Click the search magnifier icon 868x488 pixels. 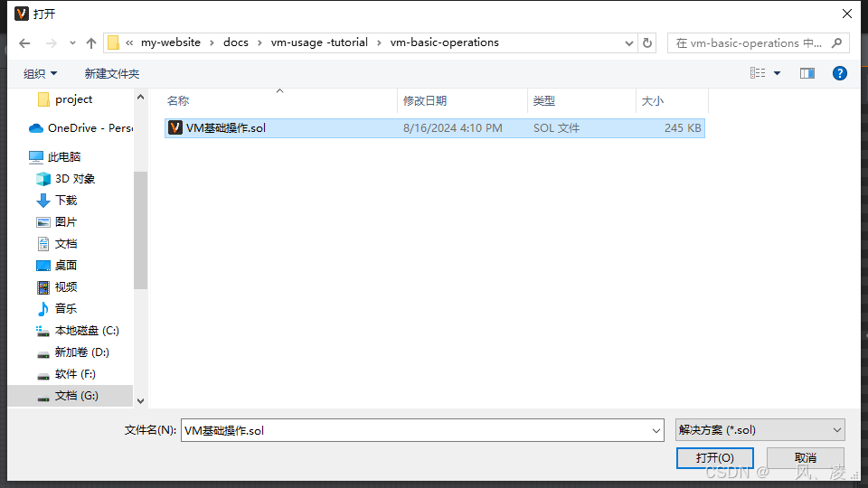click(837, 42)
